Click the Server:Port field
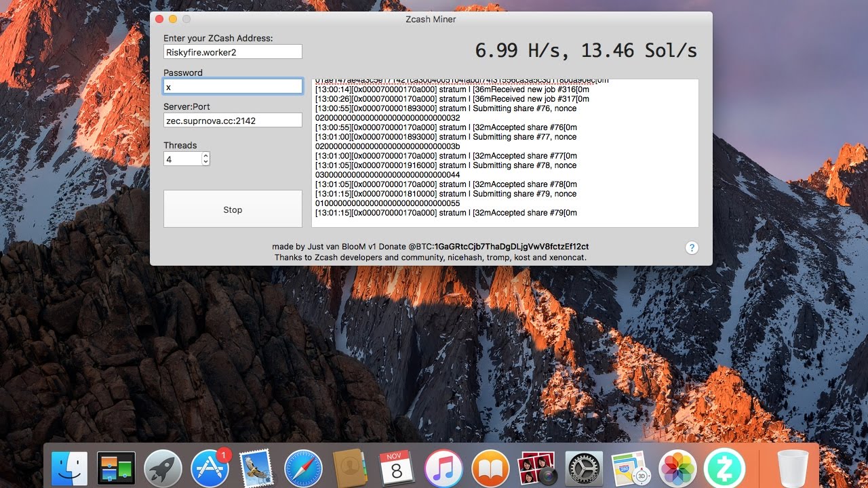The height and width of the screenshot is (488, 868). (233, 120)
